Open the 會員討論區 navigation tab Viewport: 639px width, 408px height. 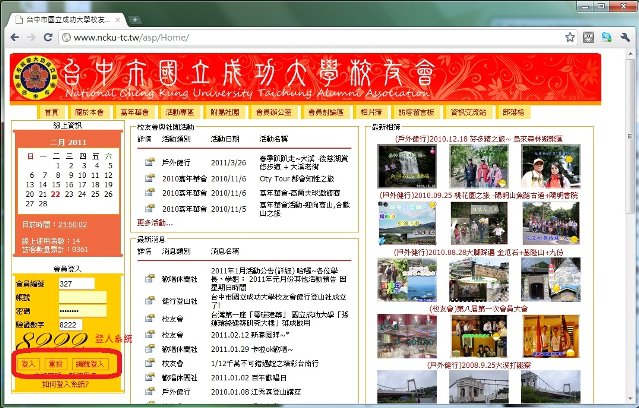point(326,112)
